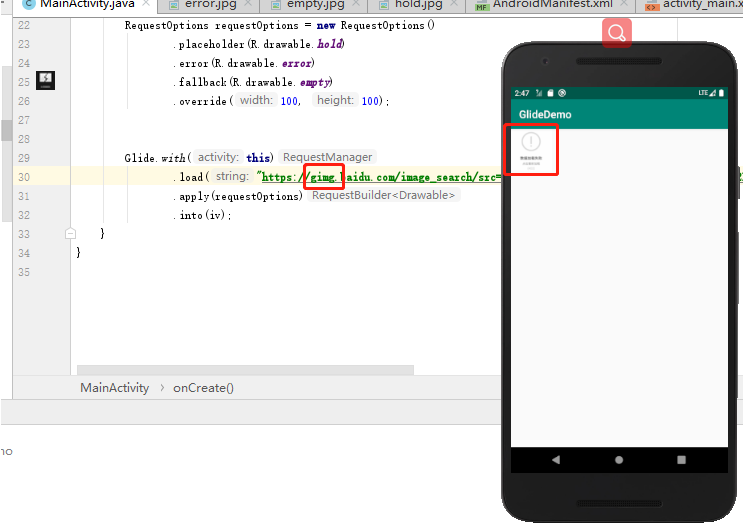Click 'into(iv)' call on line 32
The height and width of the screenshot is (526, 743).
pos(202,215)
